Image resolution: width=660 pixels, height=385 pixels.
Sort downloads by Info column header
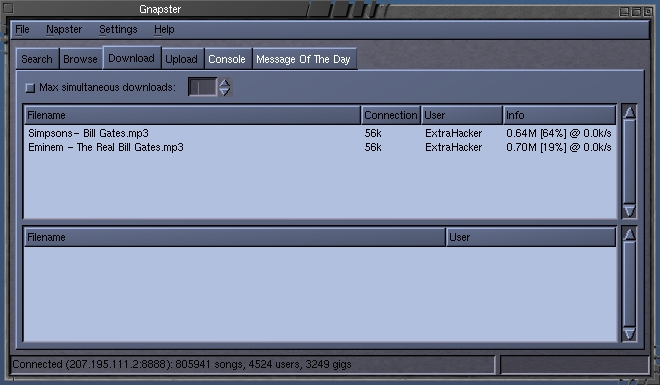559,115
